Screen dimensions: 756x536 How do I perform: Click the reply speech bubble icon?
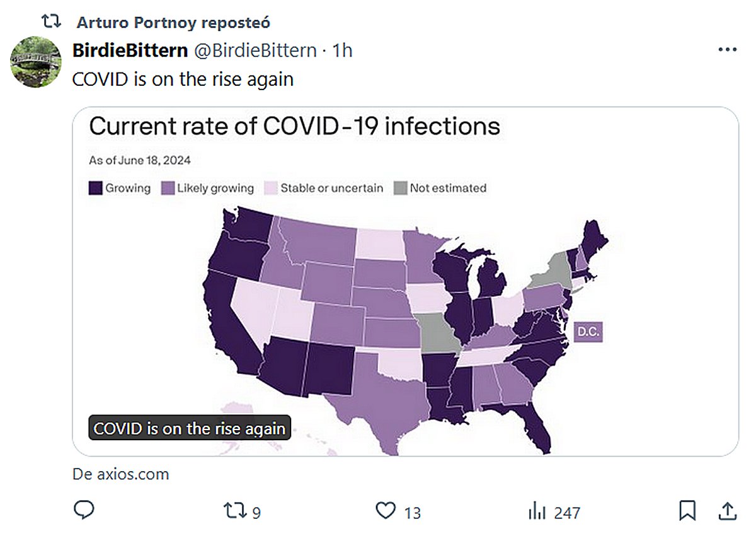click(x=84, y=510)
